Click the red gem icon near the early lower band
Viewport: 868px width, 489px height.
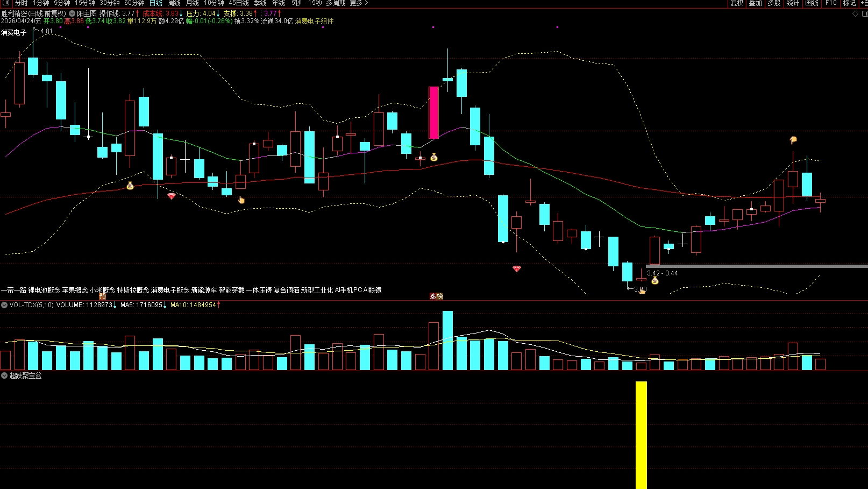pos(172,196)
